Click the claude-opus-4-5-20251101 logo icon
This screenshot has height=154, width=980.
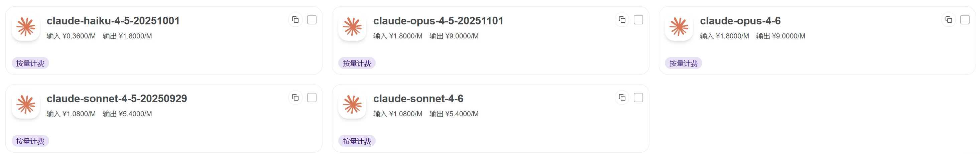352,27
